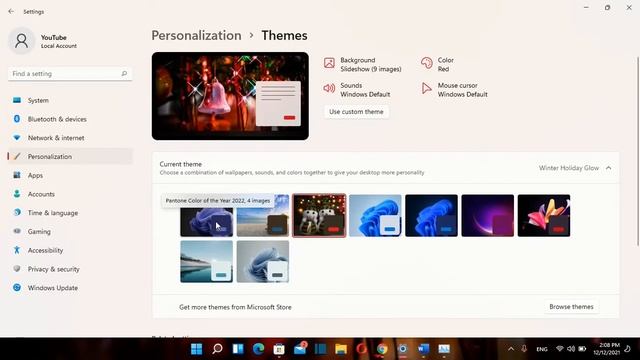Select the Windows light bloom theme

point(375,216)
